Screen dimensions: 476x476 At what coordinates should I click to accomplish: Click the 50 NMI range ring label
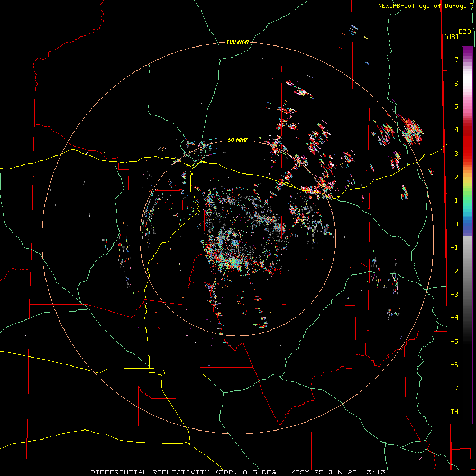tap(237, 140)
